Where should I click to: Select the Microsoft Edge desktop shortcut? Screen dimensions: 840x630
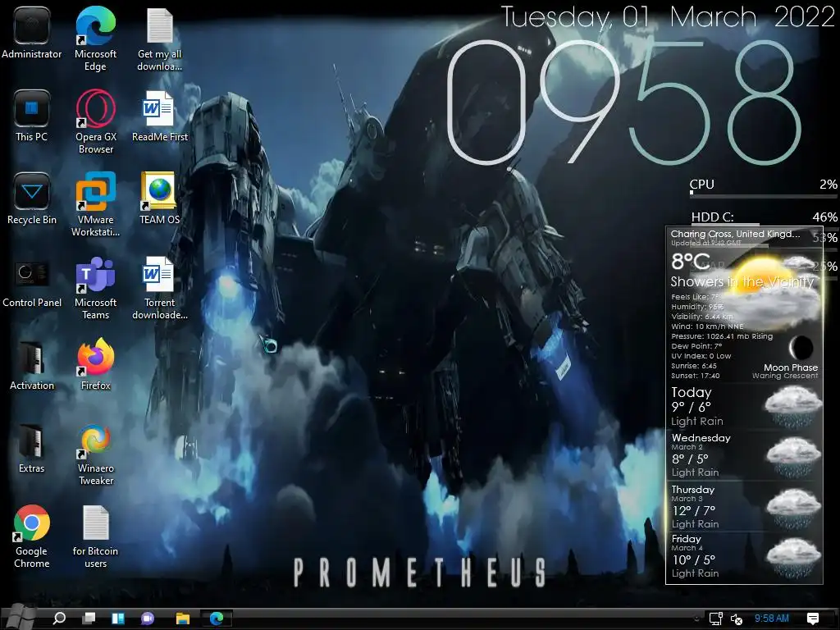[95, 39]
